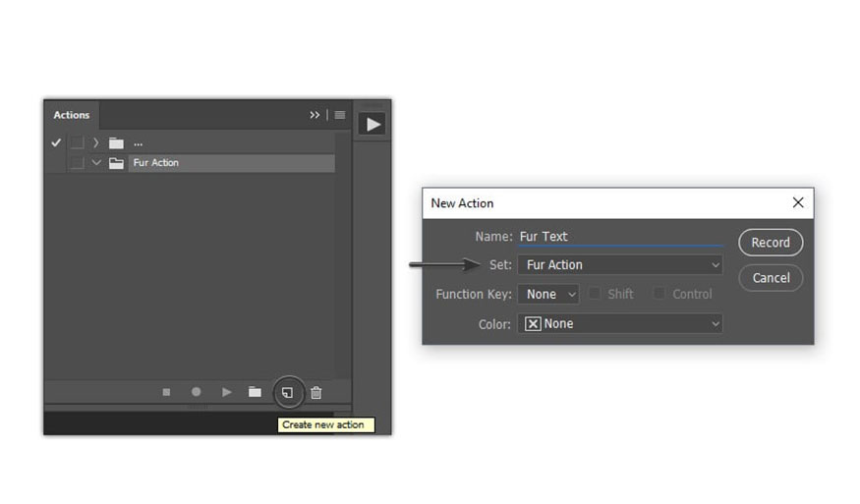
Task: Click the Begin recording circle icon
Action: click(196, 392)
